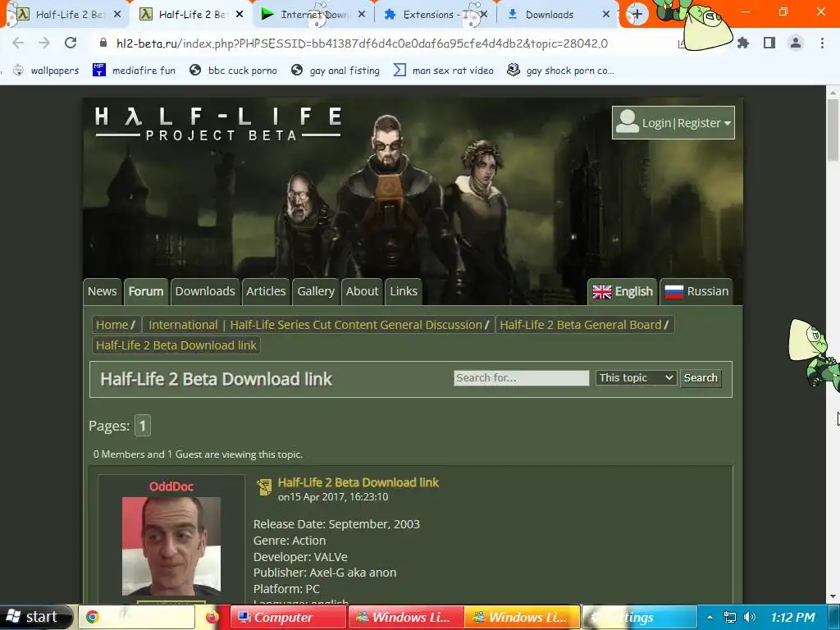Switch to the first Half-Life 2 Beta tab
The height and width of the screenshot is (630, 840).
68,15
